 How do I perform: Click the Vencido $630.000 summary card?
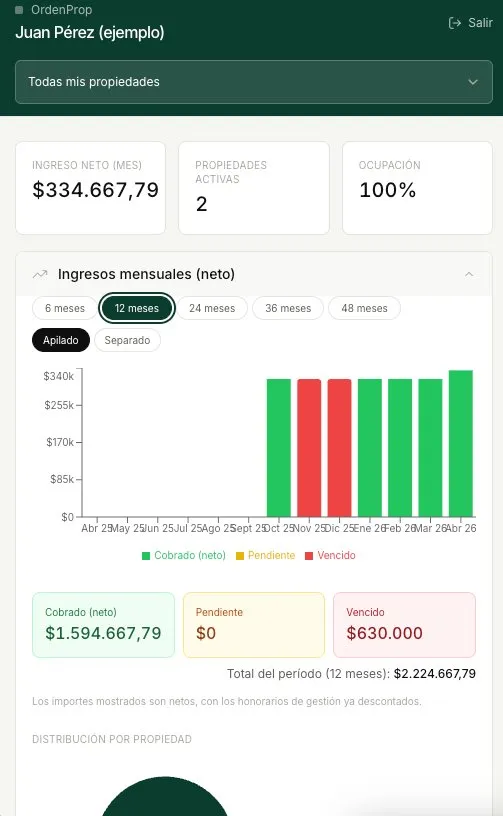tap(404, 625)
